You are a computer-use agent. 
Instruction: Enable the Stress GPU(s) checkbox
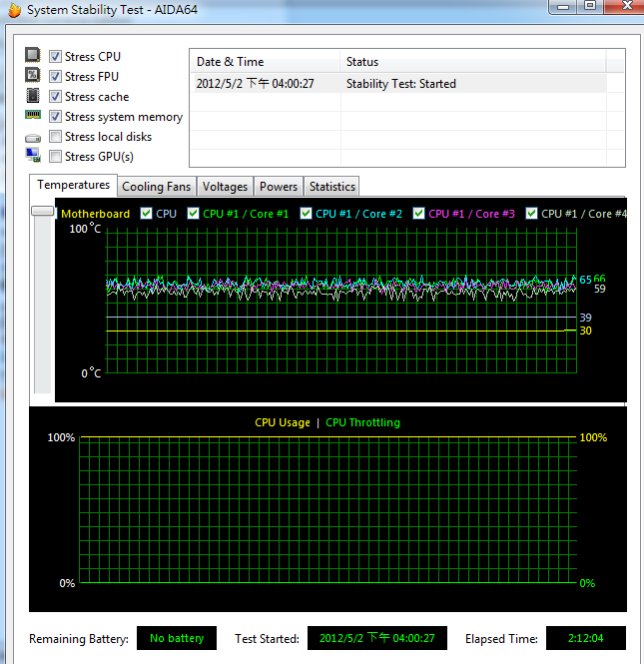click(55, 156)
